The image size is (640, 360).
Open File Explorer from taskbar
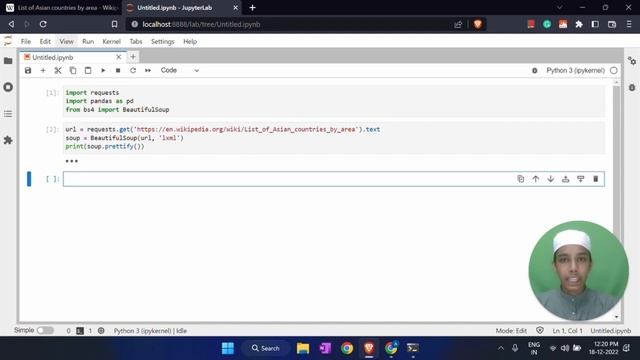pyautogui.click(x=303, y=348)
